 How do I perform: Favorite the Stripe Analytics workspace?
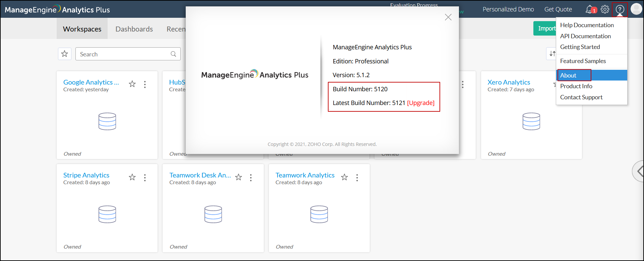pyautogui.click(x=132, y=177)
